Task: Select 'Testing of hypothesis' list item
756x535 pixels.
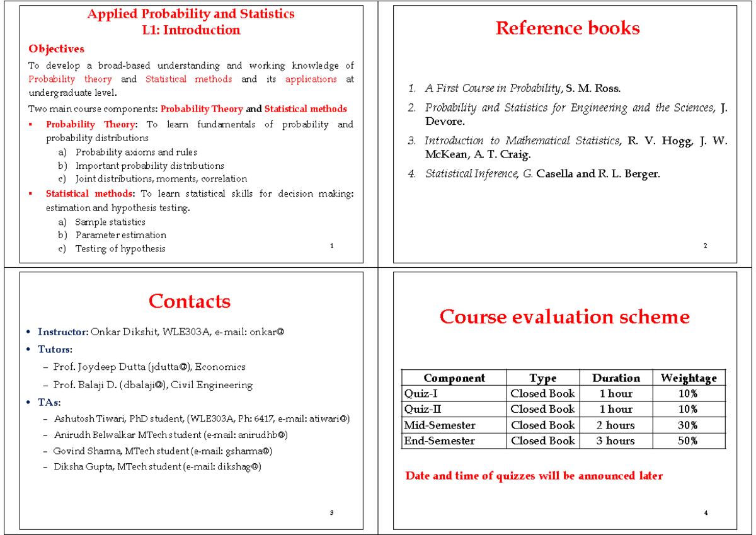Action: click(120, 249)
